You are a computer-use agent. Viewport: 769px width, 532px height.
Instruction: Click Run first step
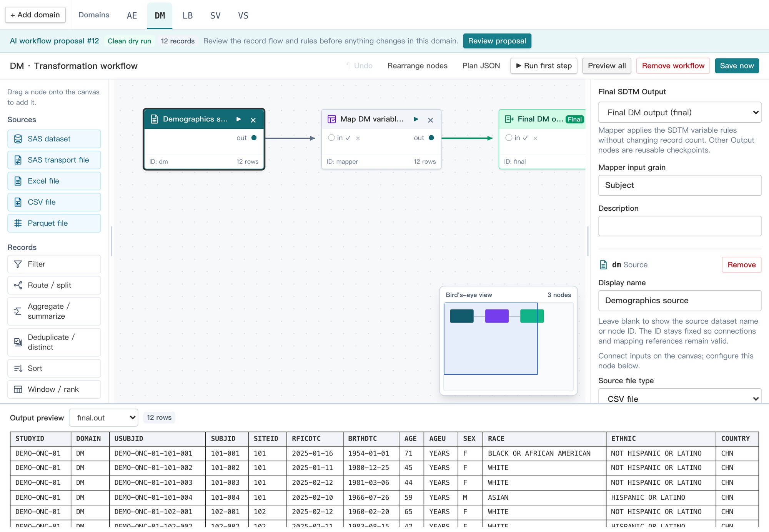pos(544,66)
